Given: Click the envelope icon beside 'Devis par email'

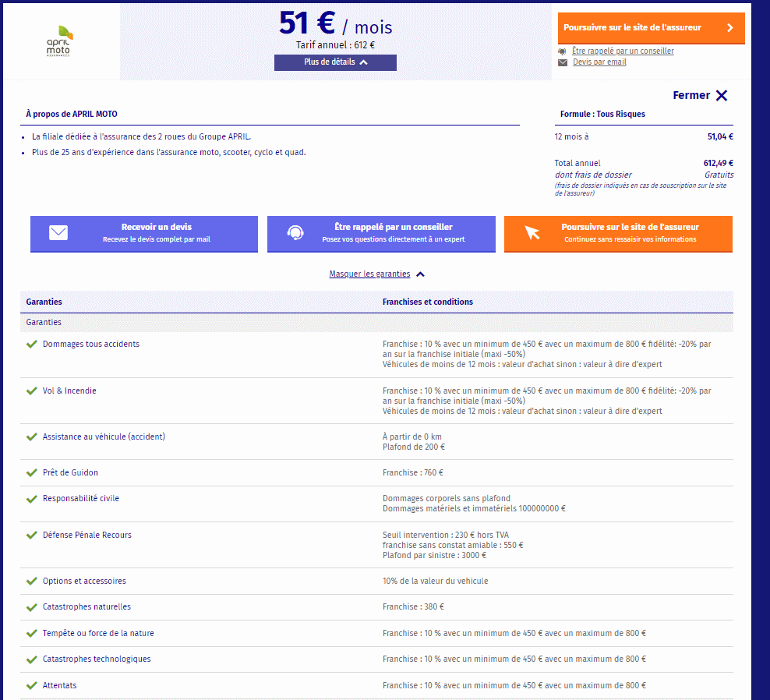Looking at the screenshot, I should pos(563,62).
